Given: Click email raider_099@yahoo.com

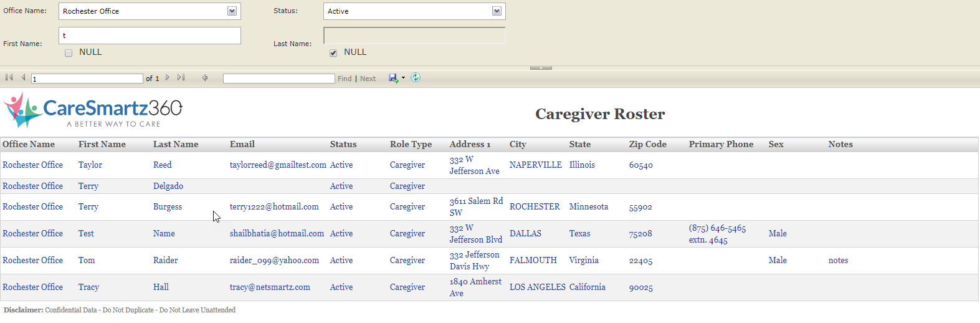Looking at the screenshot, I should (x=274, y=260).
